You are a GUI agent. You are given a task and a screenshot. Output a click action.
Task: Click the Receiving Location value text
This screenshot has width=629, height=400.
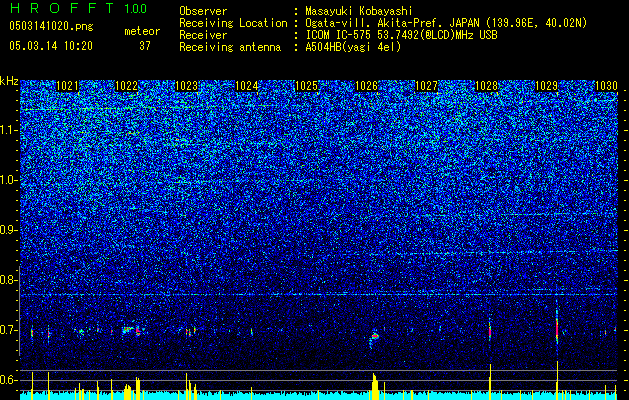coord(446,23)
